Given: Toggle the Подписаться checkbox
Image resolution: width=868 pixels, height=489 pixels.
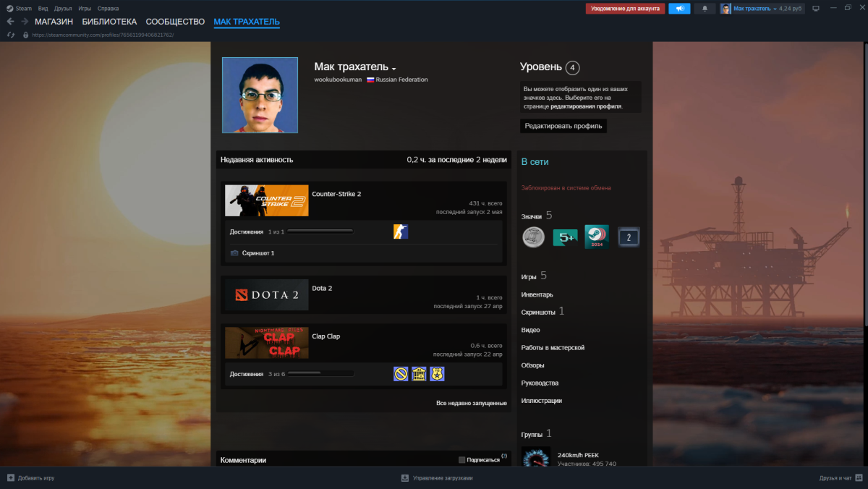Looking at the screenshot, I should point(462,460).
